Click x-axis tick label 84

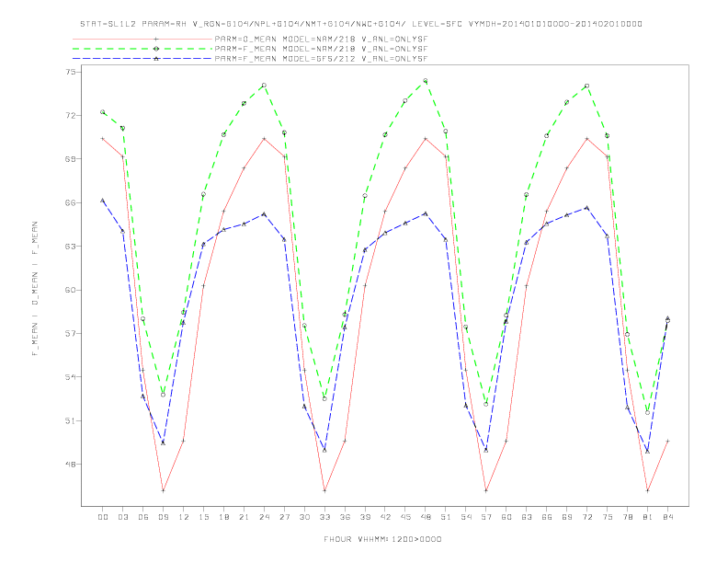click(x=667, y=517)
